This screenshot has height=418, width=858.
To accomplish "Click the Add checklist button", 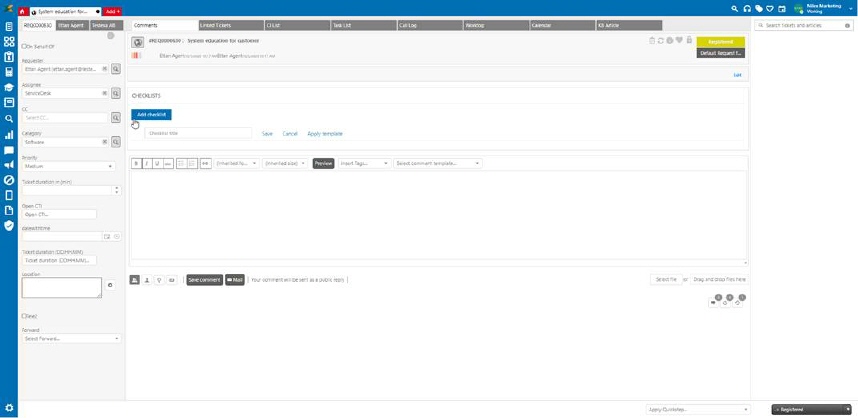I will pyautogui.click(x=151, y=115).
